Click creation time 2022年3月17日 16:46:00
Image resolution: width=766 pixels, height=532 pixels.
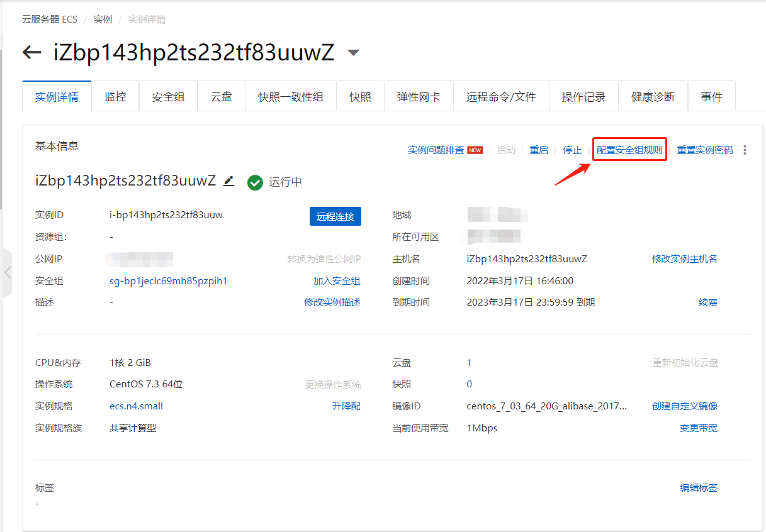coord(520,281)
